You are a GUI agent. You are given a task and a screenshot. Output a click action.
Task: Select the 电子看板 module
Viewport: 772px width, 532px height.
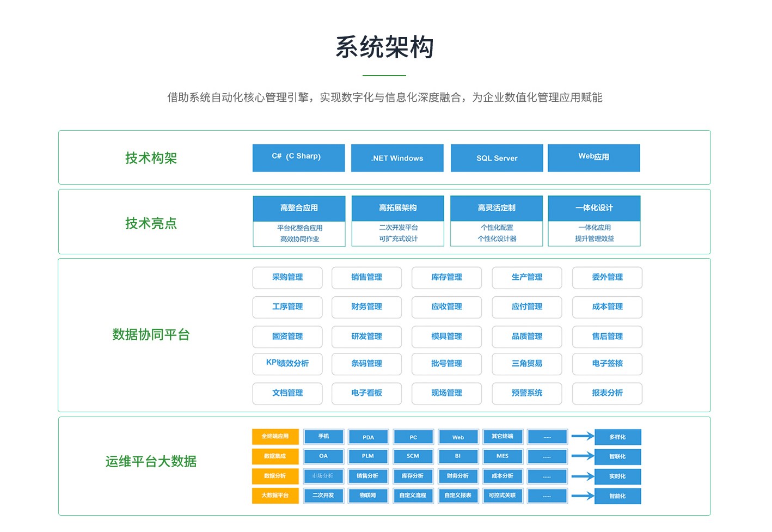pyautogui.click(x=366, y=393)
